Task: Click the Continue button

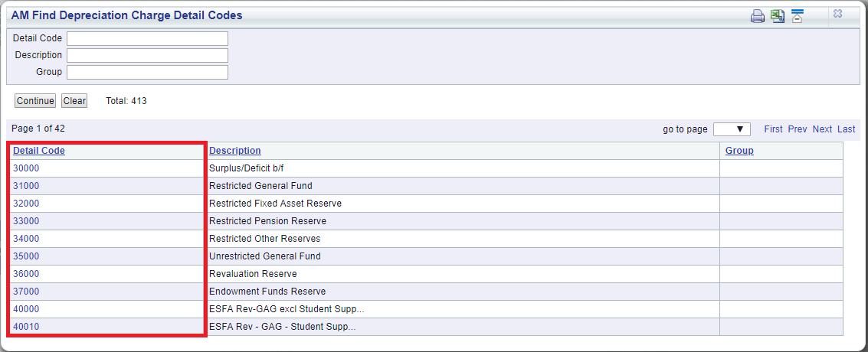Action: point(35,101)
